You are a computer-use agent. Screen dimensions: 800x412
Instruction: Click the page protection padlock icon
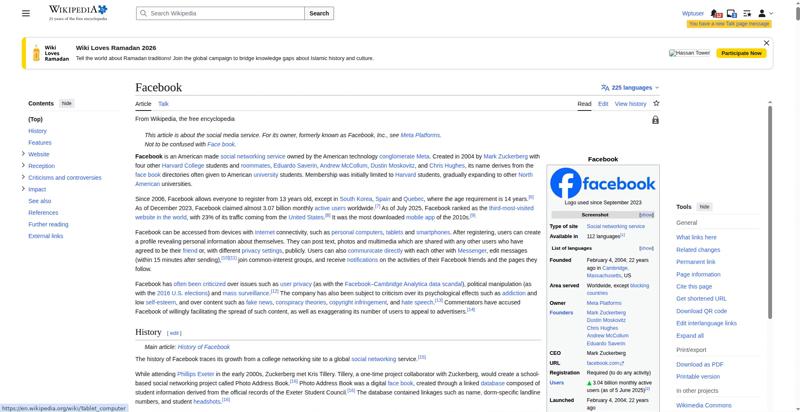coord(655,120)
